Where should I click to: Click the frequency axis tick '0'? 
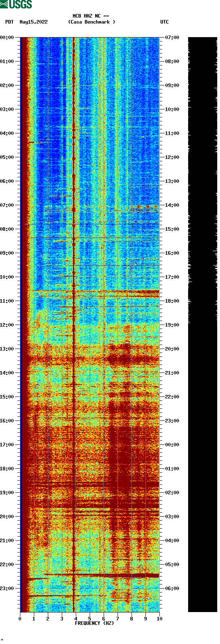pyautogui.click(x=20, y=619)
